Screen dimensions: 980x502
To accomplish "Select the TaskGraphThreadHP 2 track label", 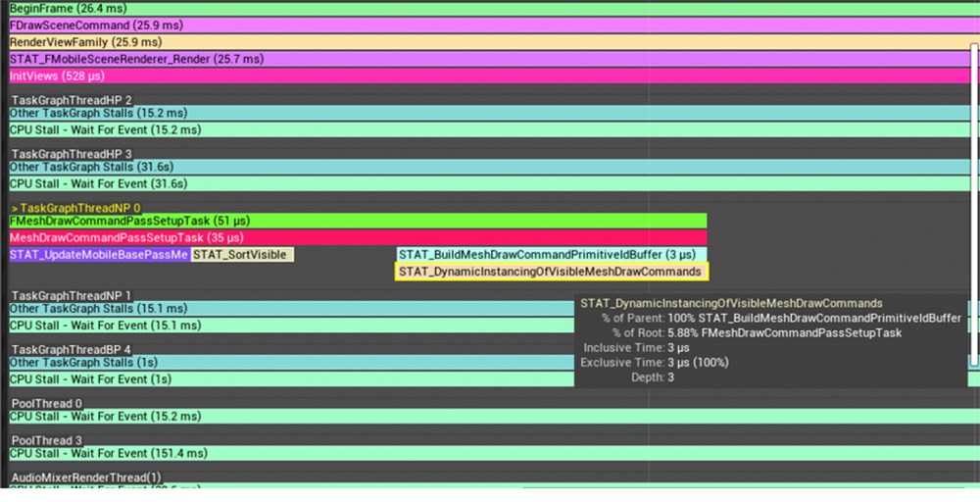I will pyautogui.click(x=72, y=100).
